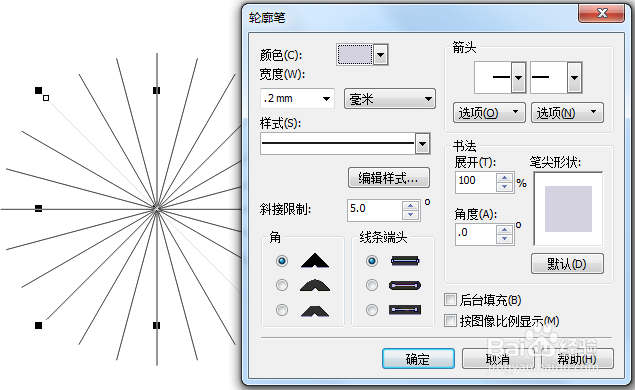
Task: Click the nib shape (笔尖形状) preview
Action: [568, 209]
